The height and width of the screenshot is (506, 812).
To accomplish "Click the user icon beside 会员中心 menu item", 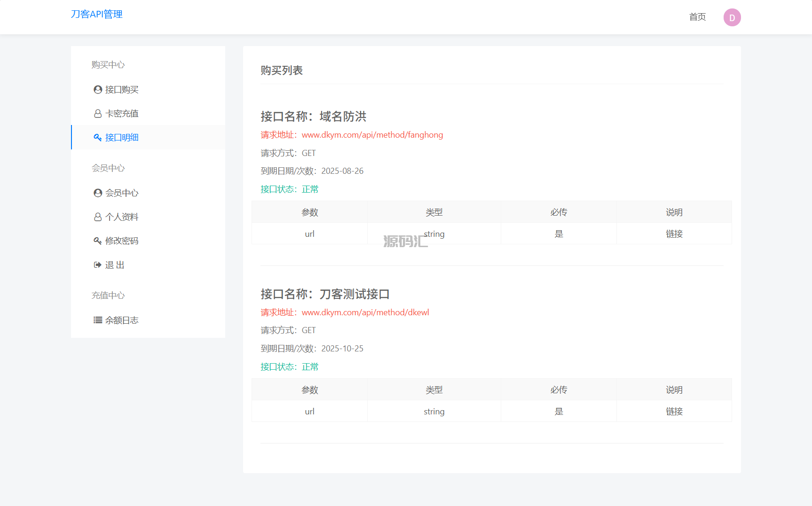I will pyautogui.click(x=98, y=193).
